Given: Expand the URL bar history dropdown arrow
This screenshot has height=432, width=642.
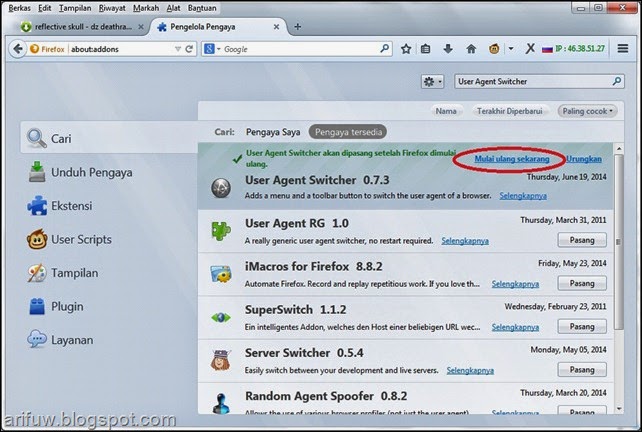Looking at the screenshot, I should pyautogui.click(x=178, y=49).
